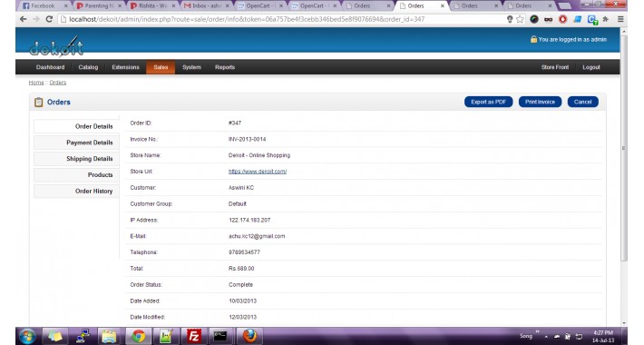The height and width of the screenshot is (345, 644).
Task: Open the Chrome hamburger menu
Action: pos(620,19)
